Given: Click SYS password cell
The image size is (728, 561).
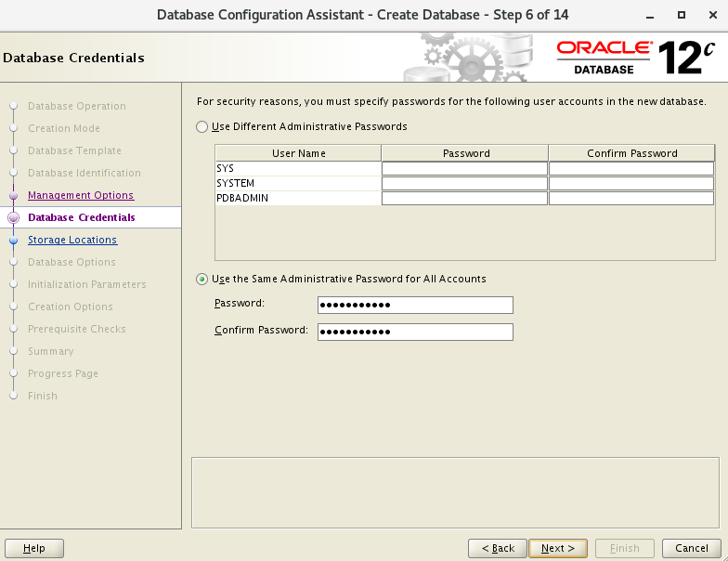Looking at the screenshot, I should pyautogui.click(x=464, y=169).
